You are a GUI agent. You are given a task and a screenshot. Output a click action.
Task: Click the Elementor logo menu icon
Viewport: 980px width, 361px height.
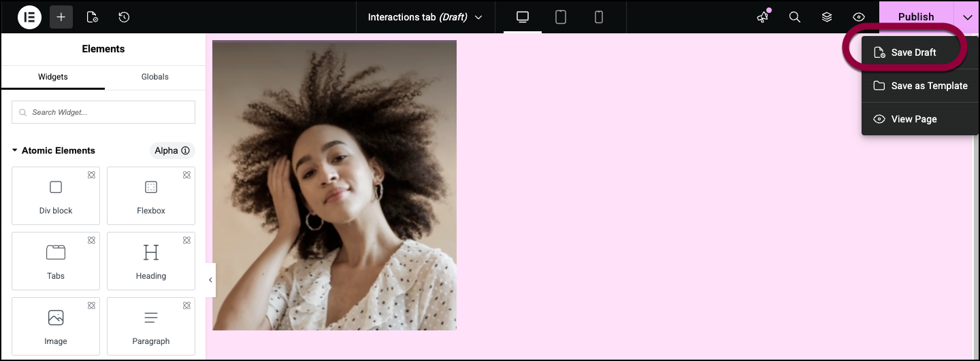tap(29, 17)
